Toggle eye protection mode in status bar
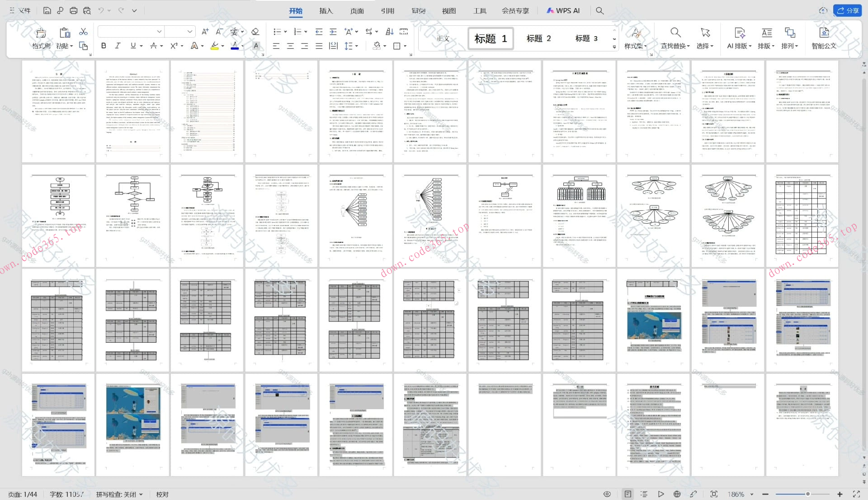 tap(607, 494)
